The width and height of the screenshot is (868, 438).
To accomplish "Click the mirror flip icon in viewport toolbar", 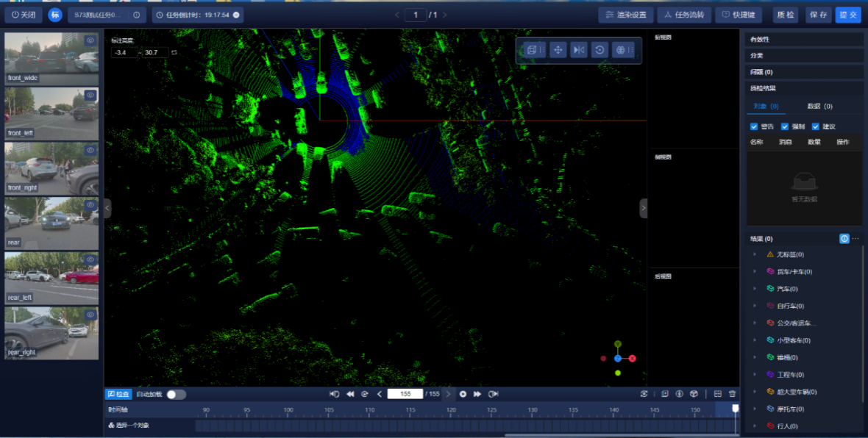I will tap(579, 50).
